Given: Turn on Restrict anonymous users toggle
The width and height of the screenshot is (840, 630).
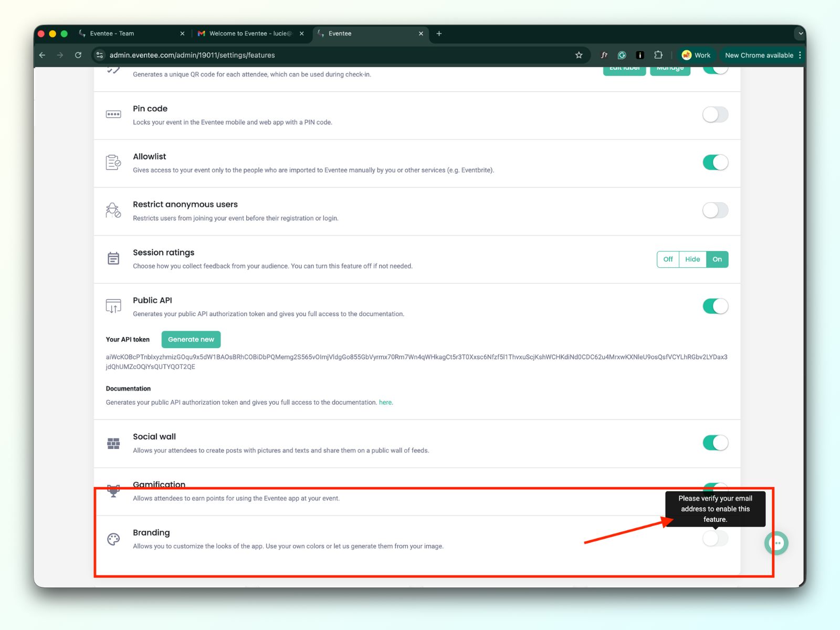Looking at the screenshot, I should (x=716, y=211).
